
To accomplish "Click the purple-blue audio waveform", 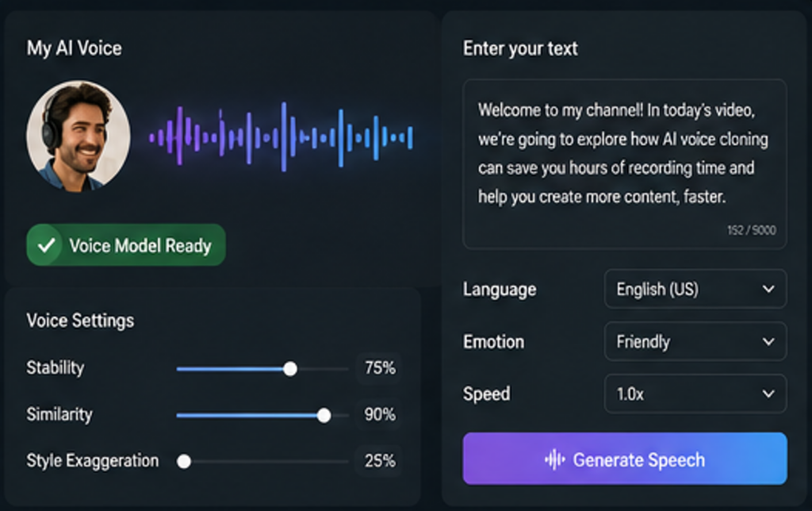I will pyautogui.click(x=282, y=137).
